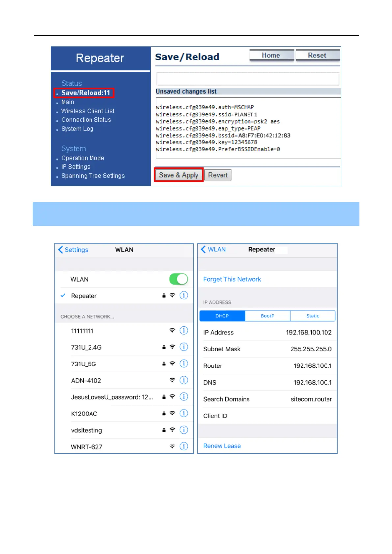Open info icon for JesusLovesU_password network
This screenshot has width=392, height=554.
click(184, 397)
